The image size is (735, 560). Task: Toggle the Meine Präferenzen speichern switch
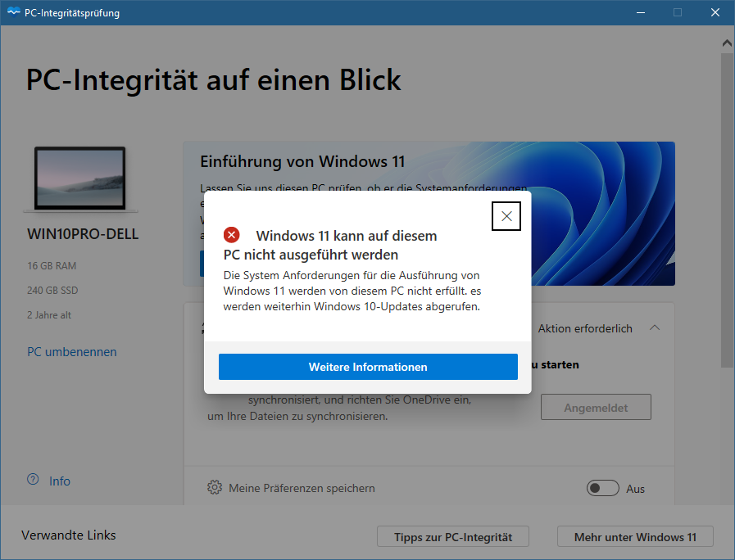(x=602, y=488)
